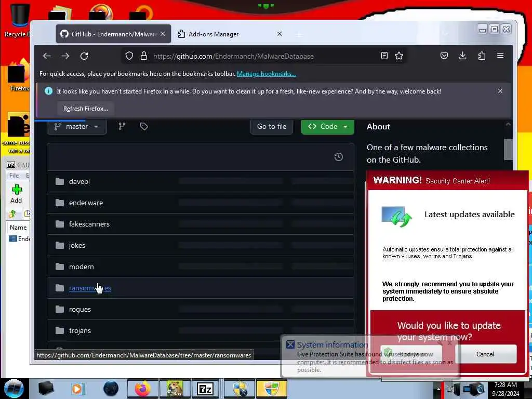Viewport: 532px width, 399px height.
Task: Open the Manage bookmarks link
Action: [267, 74]
